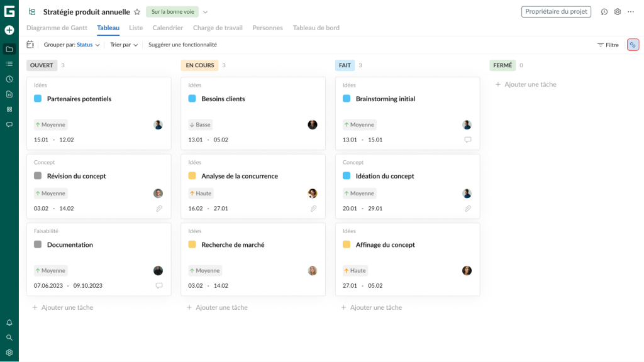This screenshot has width=644, height=362.
Task: Click the 07.06.2023 start date on Documentation
Action: pos(48,286)
